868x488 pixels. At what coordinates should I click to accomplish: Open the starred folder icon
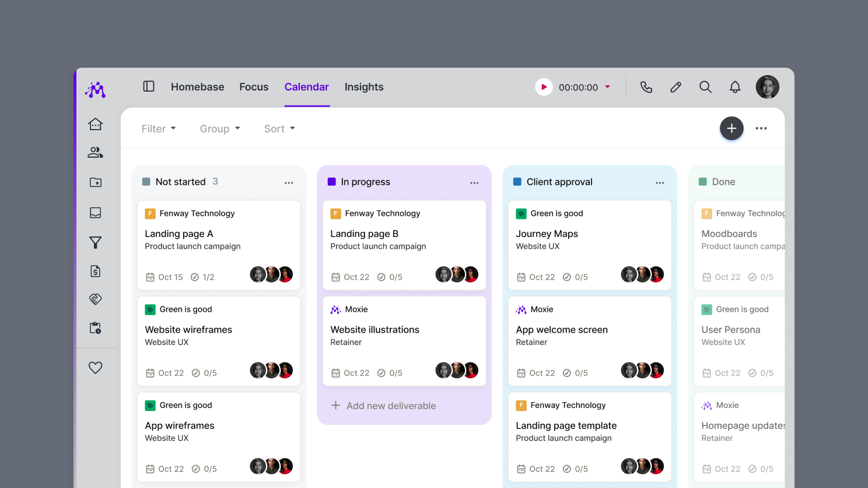tap(96, 182)
